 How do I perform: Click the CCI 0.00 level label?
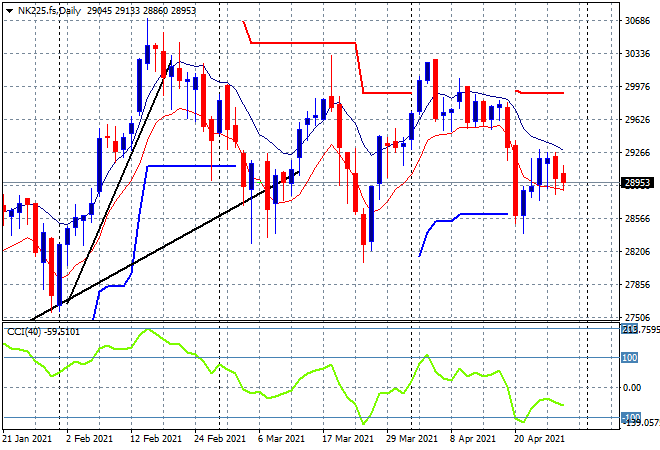[x=632, y=388]
